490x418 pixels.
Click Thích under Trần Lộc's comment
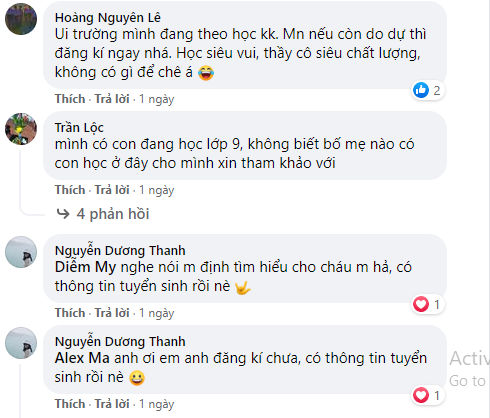tap(70, 190)
